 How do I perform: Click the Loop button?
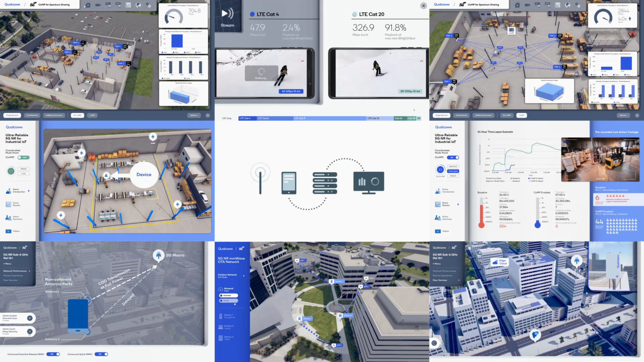(x=23, y=174)
